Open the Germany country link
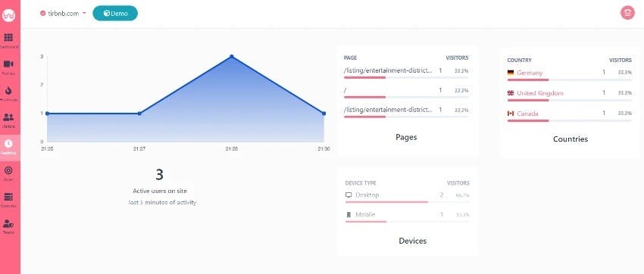Viewport: 644px width, 274px height. 530,73
